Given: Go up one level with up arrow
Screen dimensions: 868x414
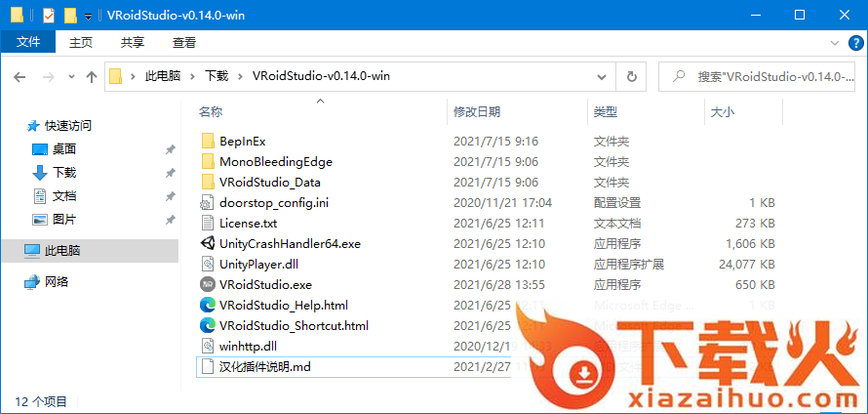Looking at the screenshot, I should coord(92,77).
